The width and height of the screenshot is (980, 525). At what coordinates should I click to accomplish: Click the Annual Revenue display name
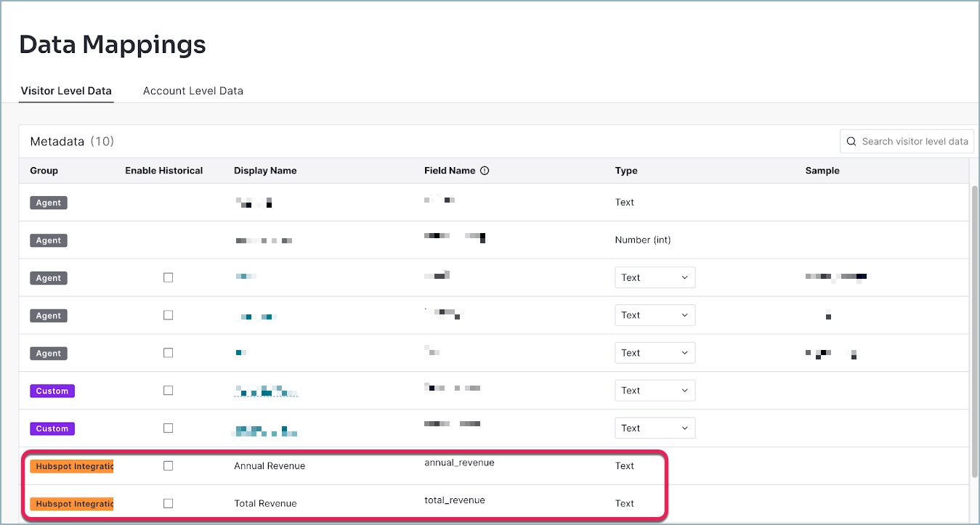point(270,466)
